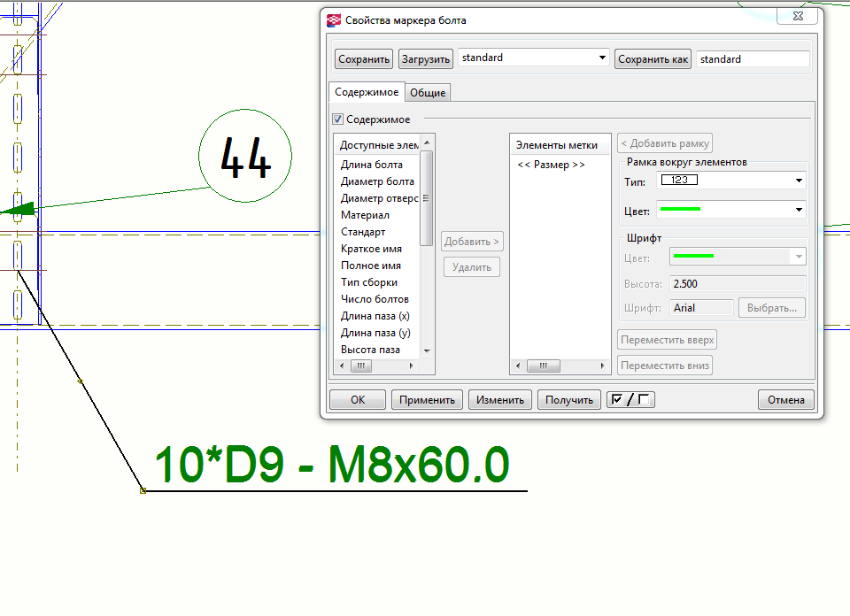
Task: Click the Получить button
Action: [569, 400]
